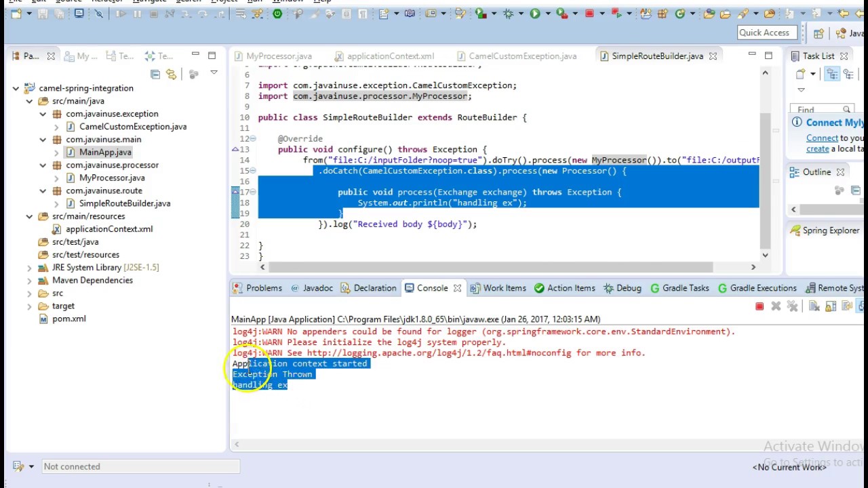Collapse com.javainuse.exception package

43,114
